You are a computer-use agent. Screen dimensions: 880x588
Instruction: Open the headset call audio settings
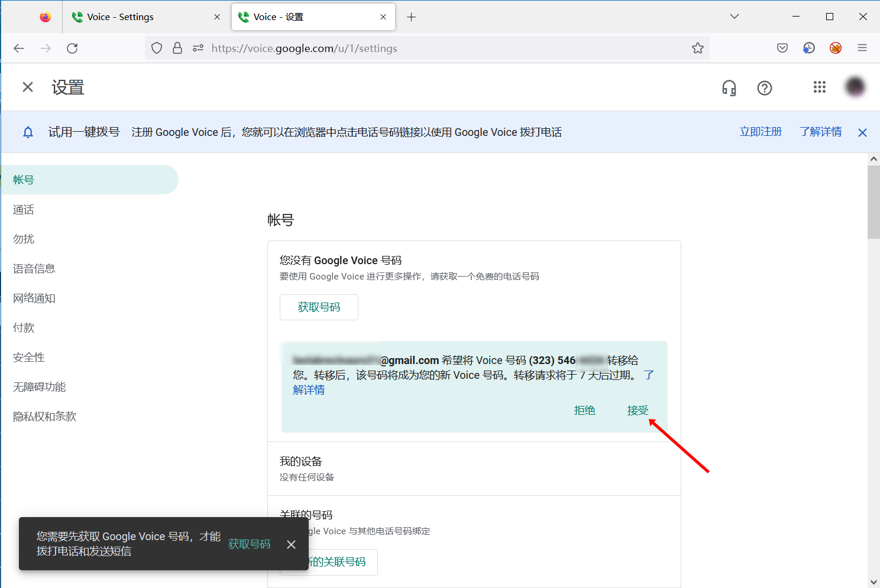pos(729,88)
